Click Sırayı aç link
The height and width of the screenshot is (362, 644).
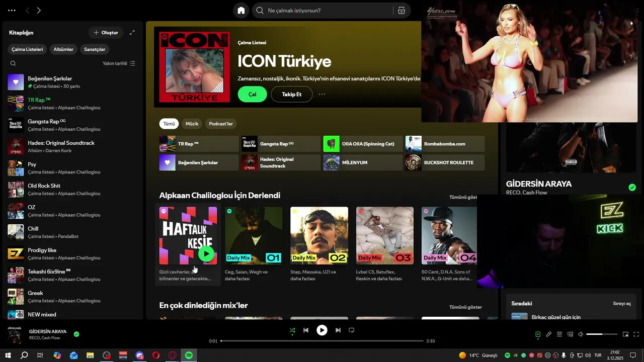click(x=622, y=304)
